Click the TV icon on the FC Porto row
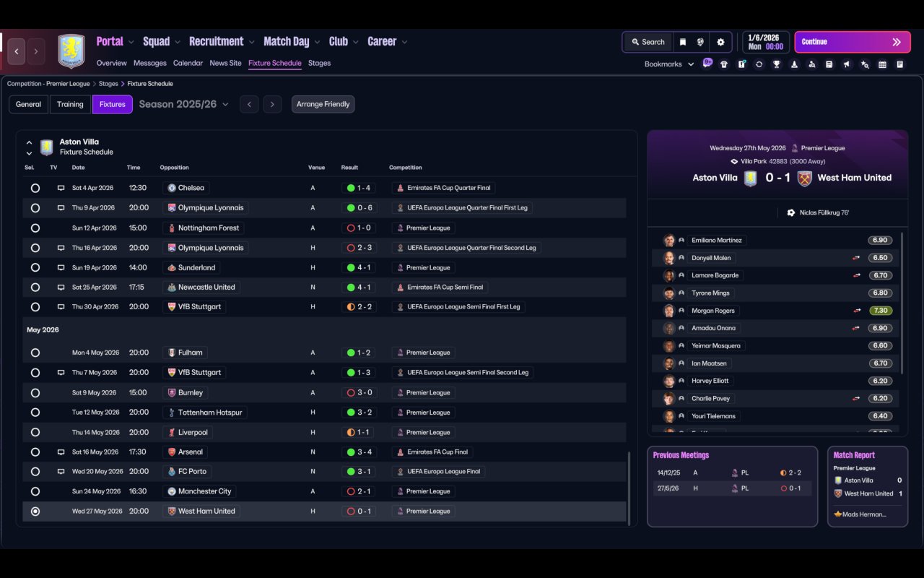 (61, 472)
